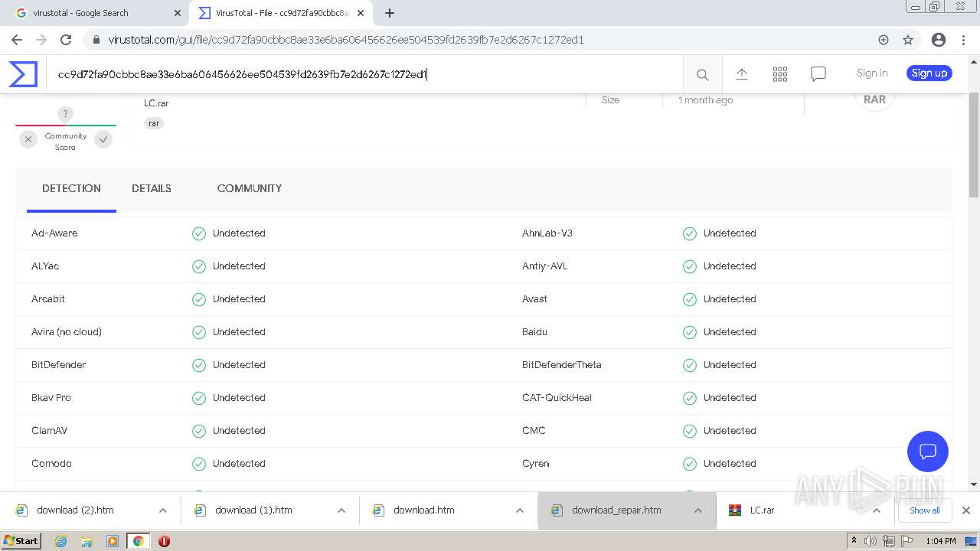The width and height of the screenshot is (980, 551).
Task: Click the volume tray icon
Action: (871, 541)
